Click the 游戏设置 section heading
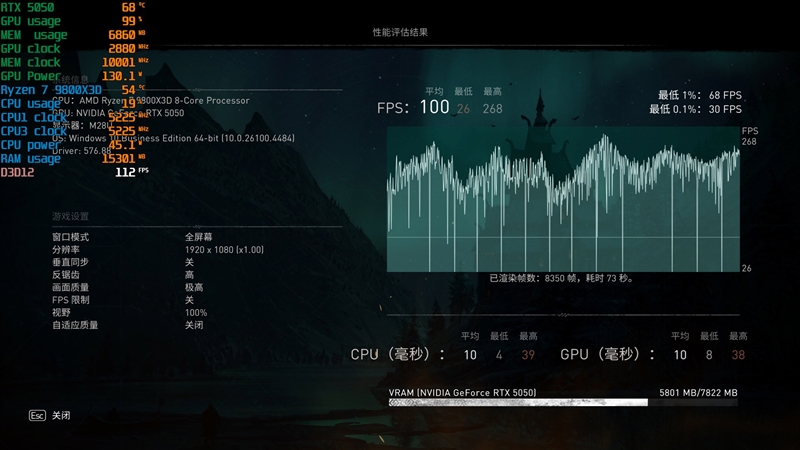The image size is (800, 450). point(70,216)
